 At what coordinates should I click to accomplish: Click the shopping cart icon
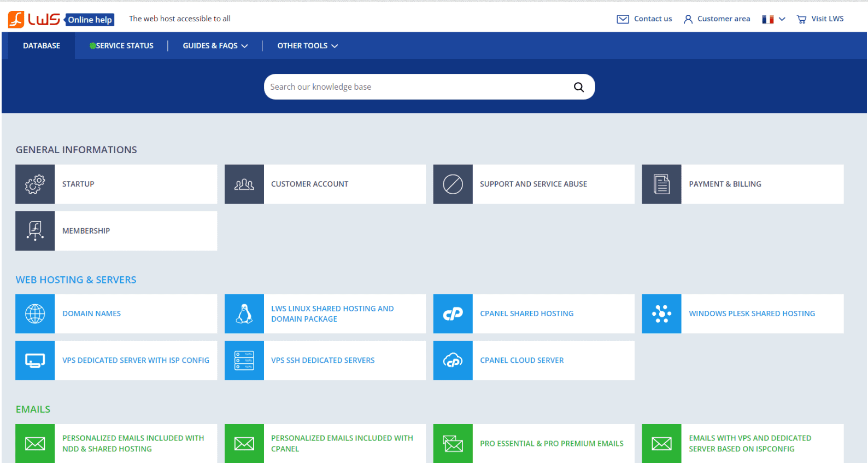pyautogui.click(x=801, y=19)
